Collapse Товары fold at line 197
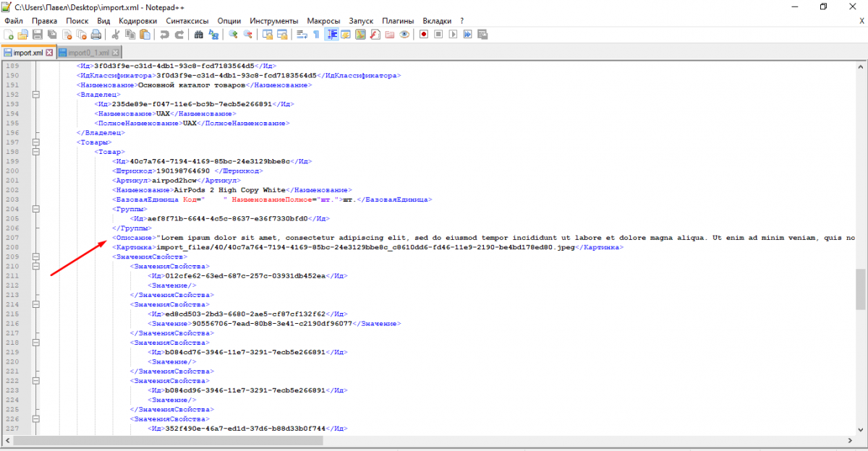 tap(34, 142)
